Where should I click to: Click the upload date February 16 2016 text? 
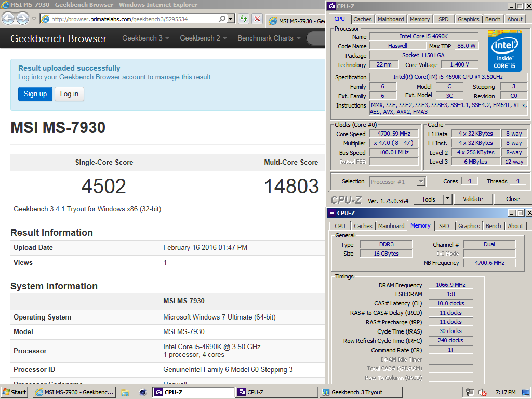pos(205,248)
